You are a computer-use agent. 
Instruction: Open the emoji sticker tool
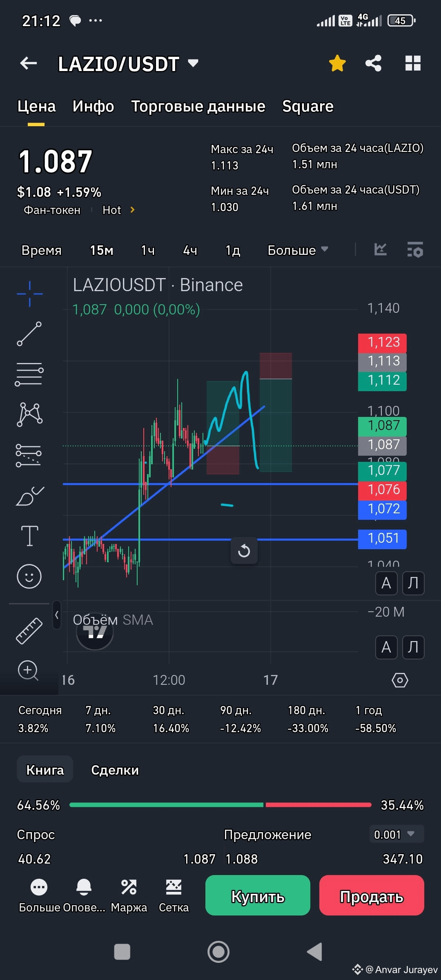click(29, 576)
